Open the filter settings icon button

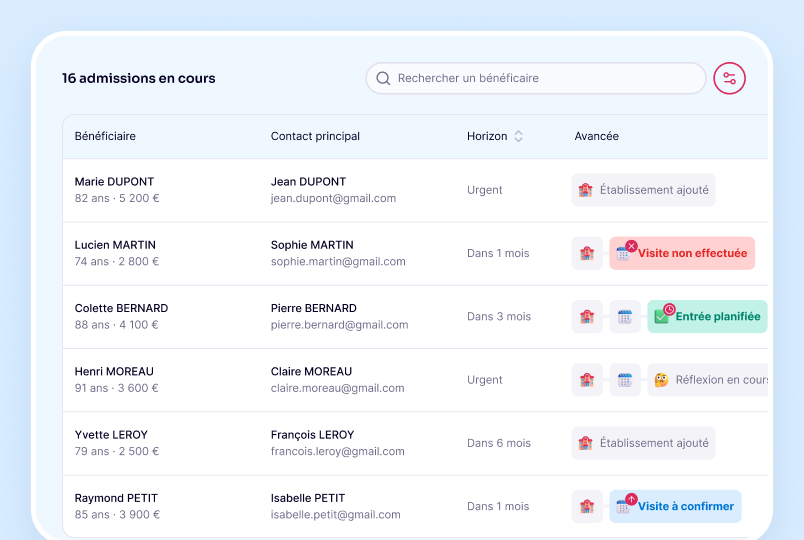coord(729,78)
